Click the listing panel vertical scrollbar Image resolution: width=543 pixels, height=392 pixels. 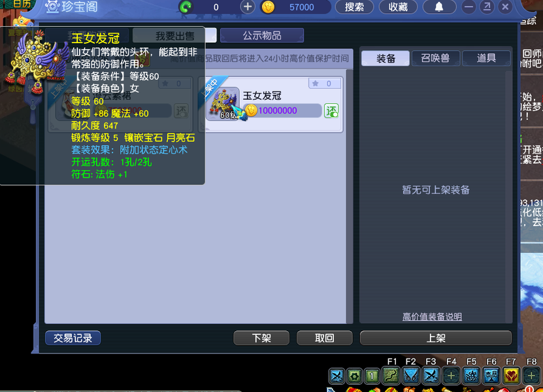point(350,196)
